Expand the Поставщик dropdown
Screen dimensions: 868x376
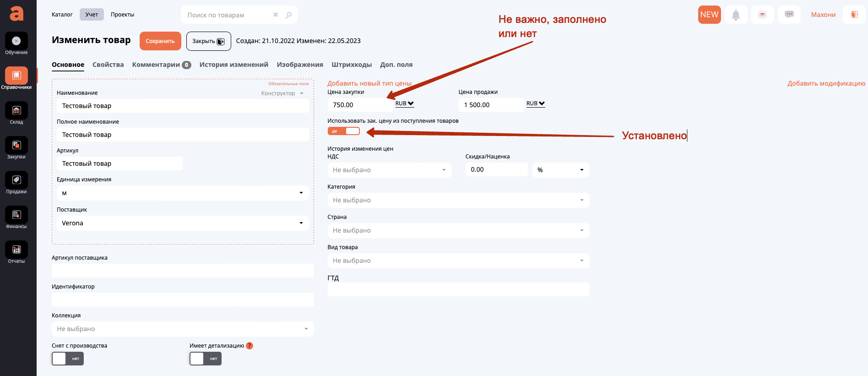183,223
